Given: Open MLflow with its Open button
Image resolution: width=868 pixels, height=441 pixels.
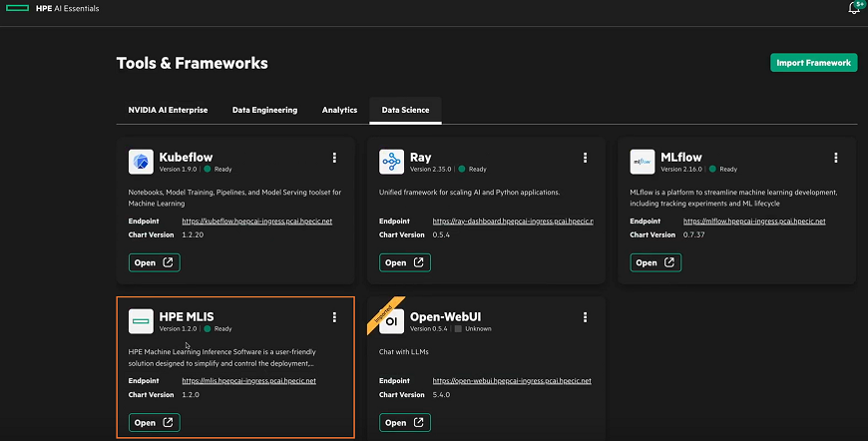Looking at the screenshot, I should (x=655, y=262).
